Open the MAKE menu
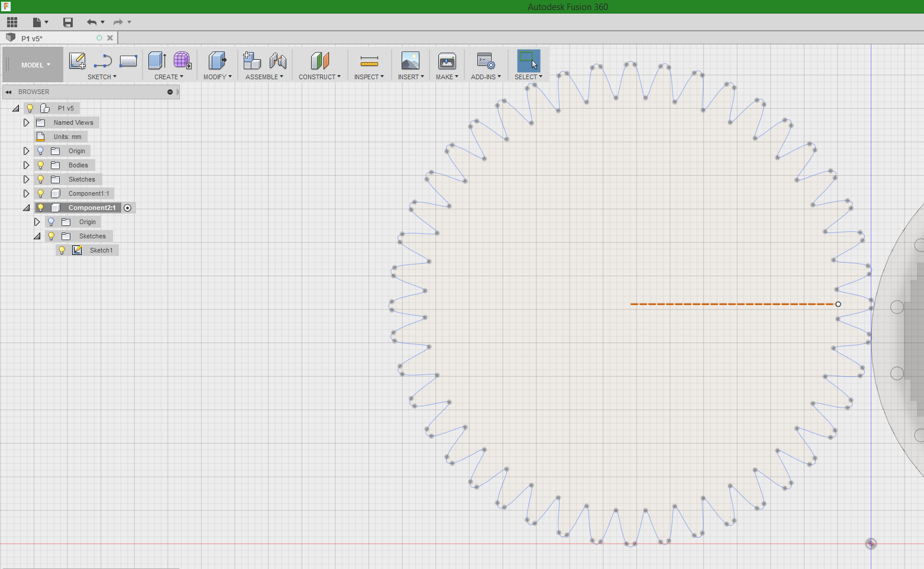The width and height of the screenshot is (924, 569). click(447, 77)
